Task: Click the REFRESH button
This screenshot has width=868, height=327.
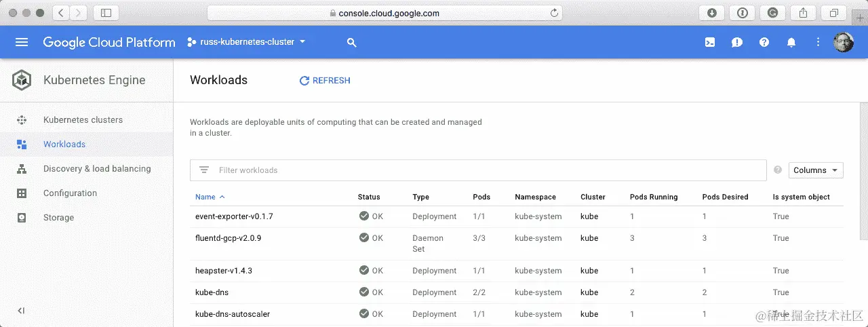Action: coord(325,81)
